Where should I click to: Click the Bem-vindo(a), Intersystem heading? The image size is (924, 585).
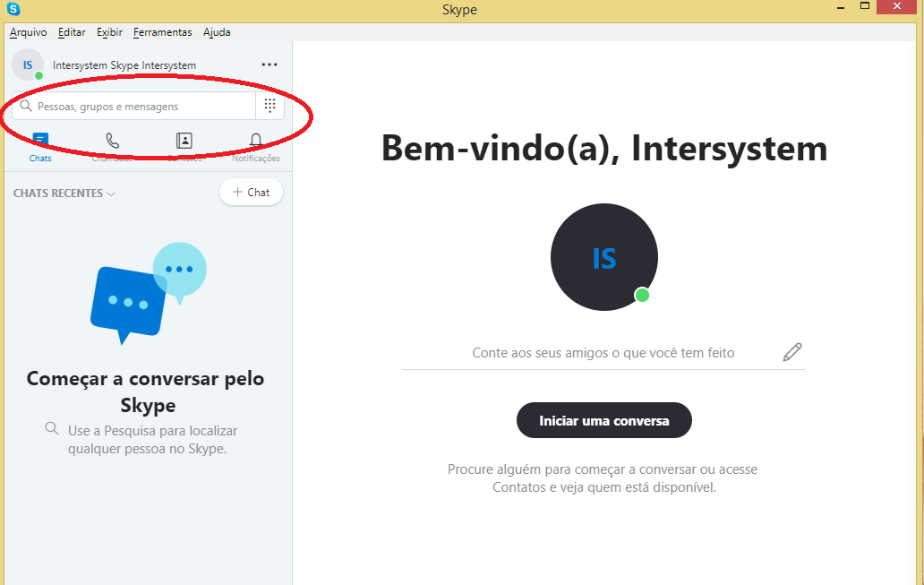(x=604, y=148)
